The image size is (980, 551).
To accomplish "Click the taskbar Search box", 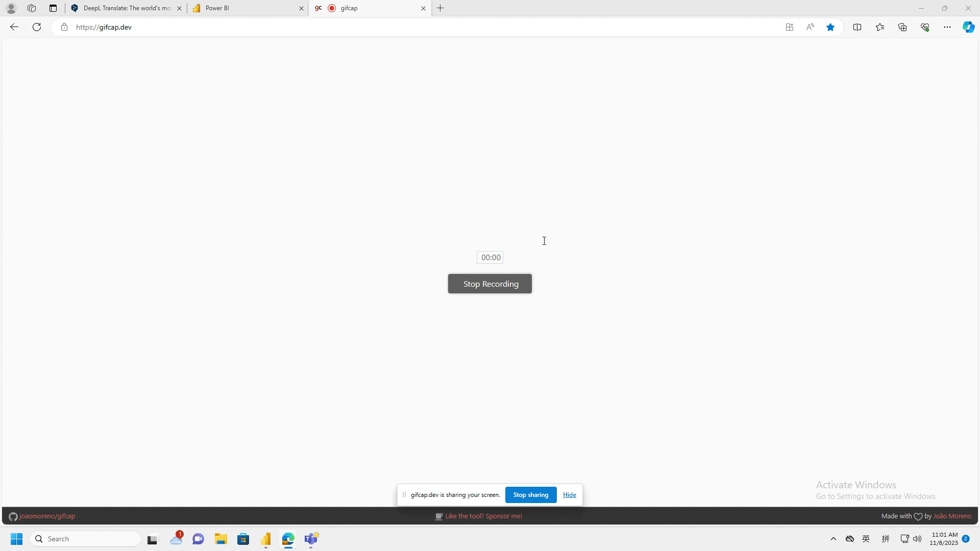I will click(x=86, y=539).
